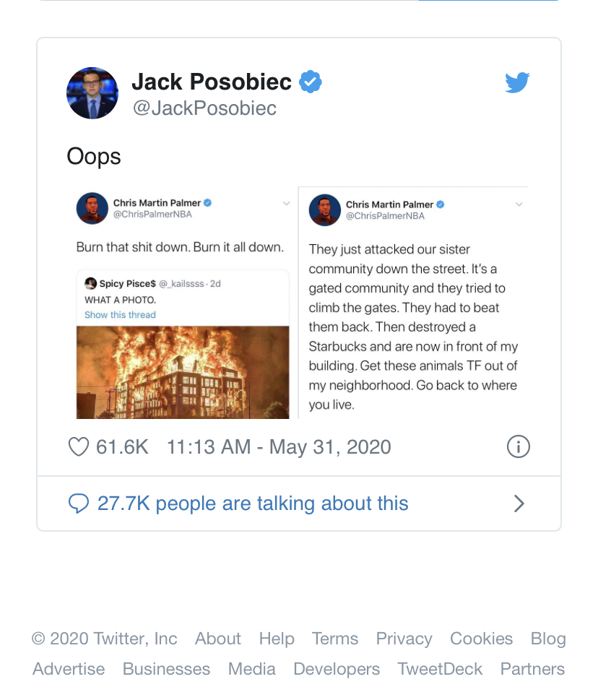The height and width of the screenshot is (700, 598).
Task: Open tweet info circle icon
Action: point(518,446)
